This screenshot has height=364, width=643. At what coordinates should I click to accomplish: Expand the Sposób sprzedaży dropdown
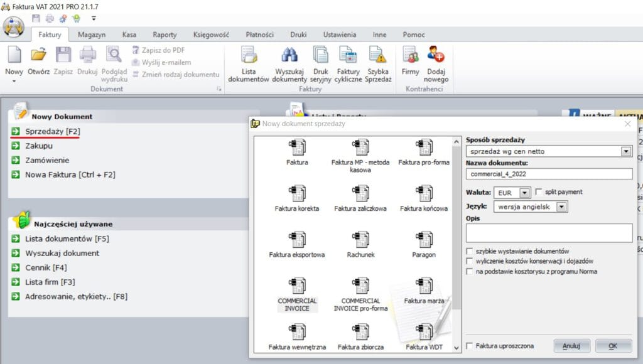click(625, 151)
